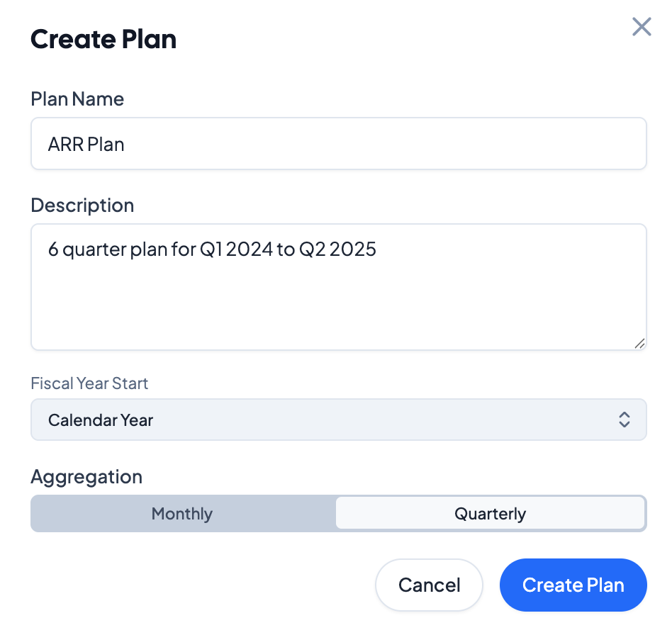The height and width of the screenshot is (635, 672).
Task: Focus the Plan Name input field
Action: point(338,144)
